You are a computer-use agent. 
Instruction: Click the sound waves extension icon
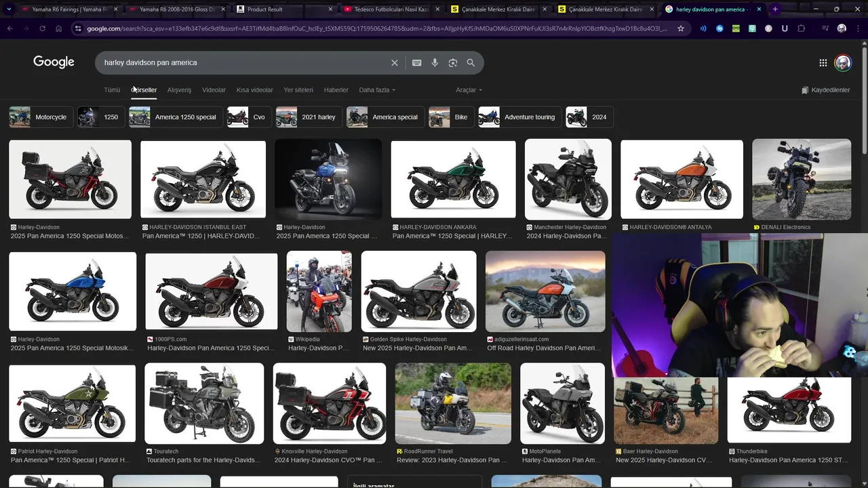click(703, 28)
